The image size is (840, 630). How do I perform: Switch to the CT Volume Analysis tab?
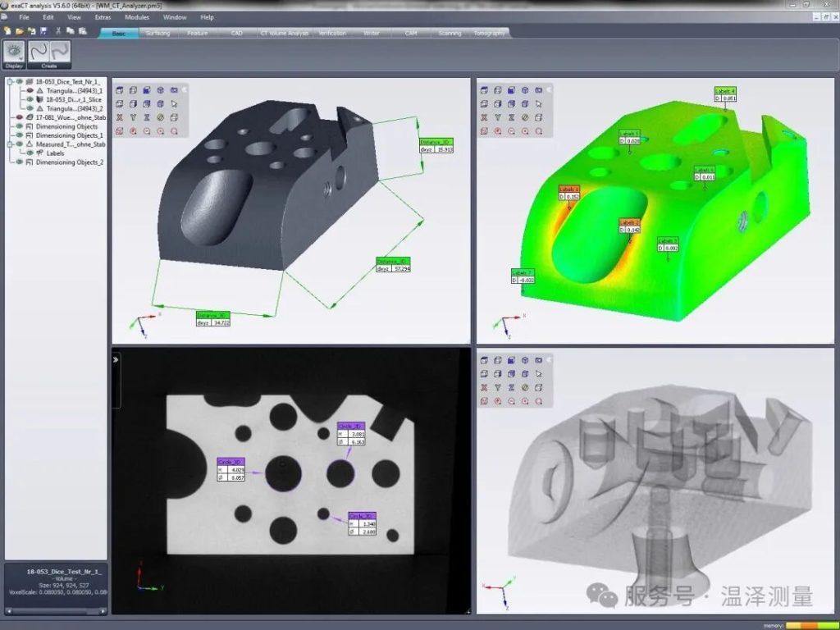284,34
